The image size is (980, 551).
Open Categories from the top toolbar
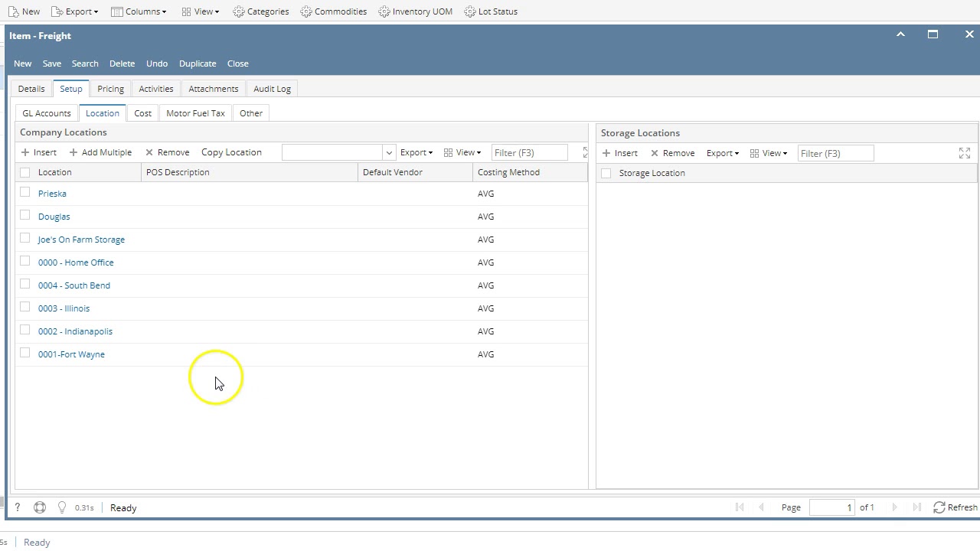[x=261, y=11]
